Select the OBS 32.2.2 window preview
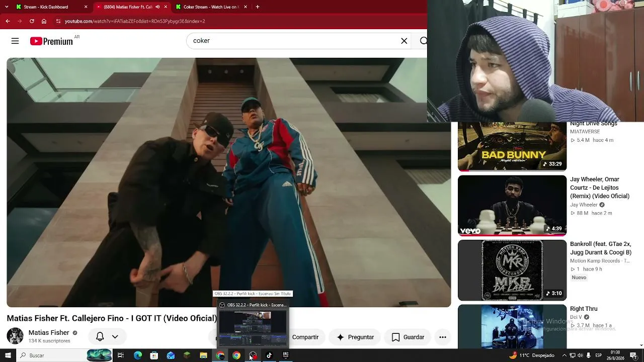Viewport: 644px width, 362px height. 253,324
